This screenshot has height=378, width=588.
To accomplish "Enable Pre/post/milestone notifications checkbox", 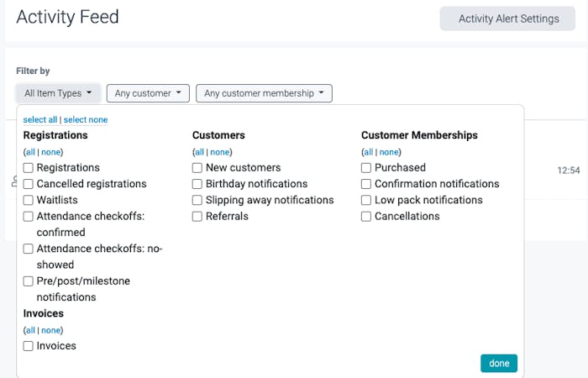I will click(29, 281).
